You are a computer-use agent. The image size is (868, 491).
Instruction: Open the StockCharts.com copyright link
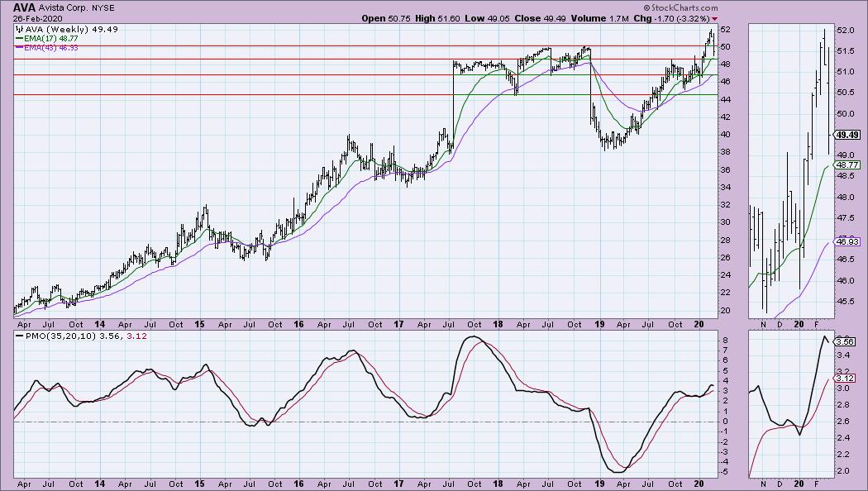click(681, 7)
